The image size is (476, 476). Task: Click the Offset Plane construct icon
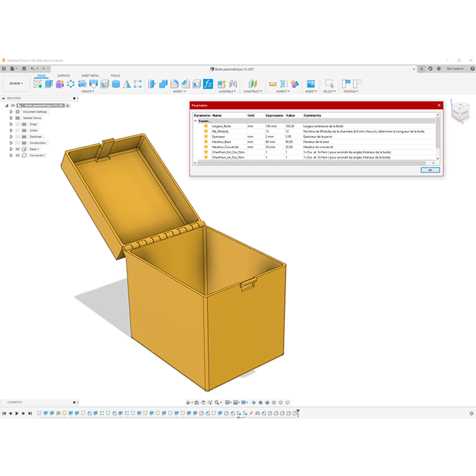click(252, 84)
